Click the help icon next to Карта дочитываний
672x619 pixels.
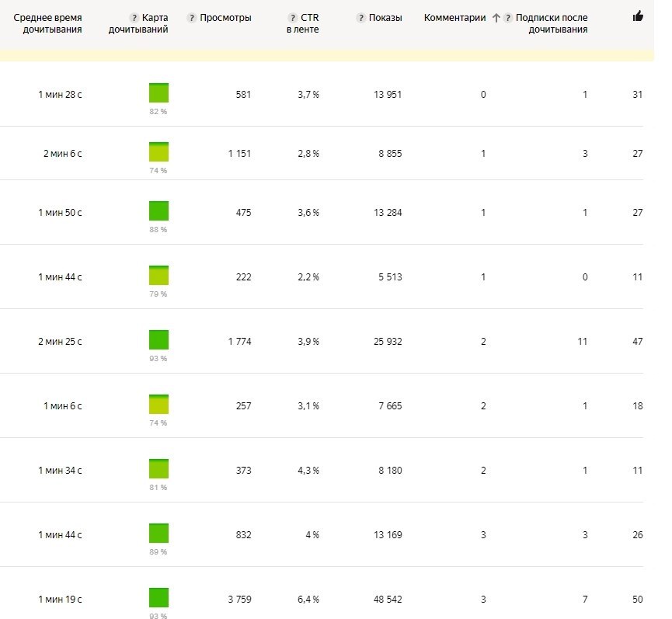pyautogui.click(x=134, y=18)
